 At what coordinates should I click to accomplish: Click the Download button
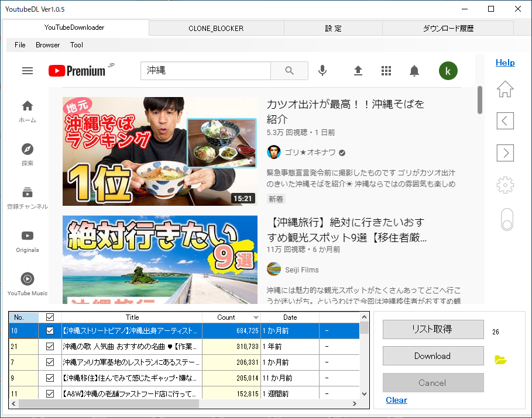[433, 355]
